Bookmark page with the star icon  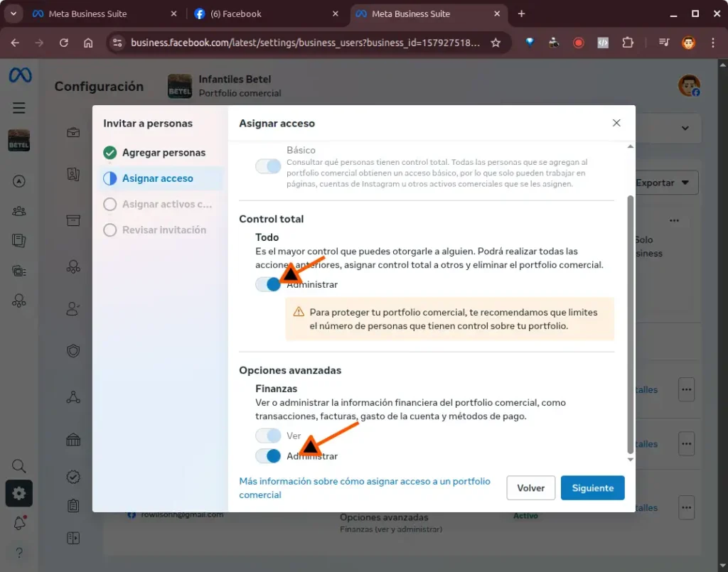(496, 43)
